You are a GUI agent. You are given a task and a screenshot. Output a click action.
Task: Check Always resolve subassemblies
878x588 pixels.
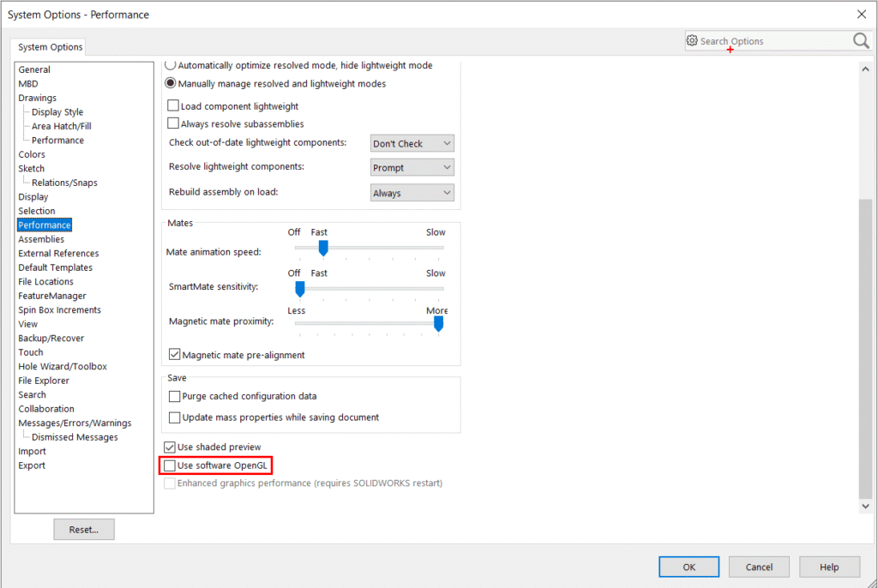pos(173,123)
